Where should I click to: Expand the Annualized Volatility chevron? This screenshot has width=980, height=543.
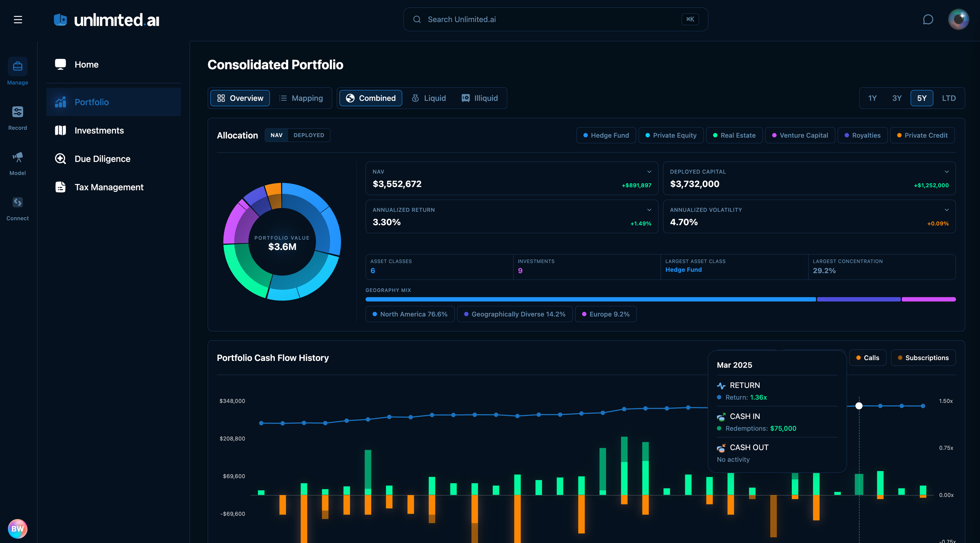click(946, 210)
